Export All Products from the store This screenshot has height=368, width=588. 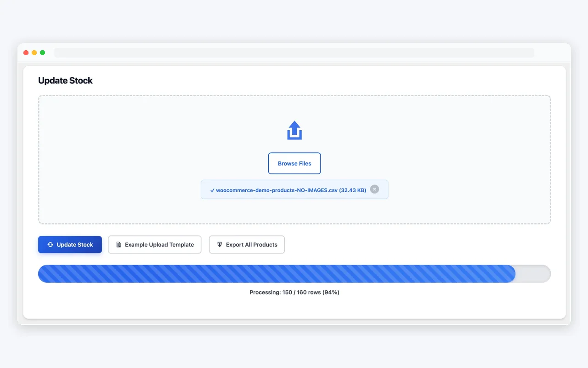pyautogui.click(x=247, y=244)
